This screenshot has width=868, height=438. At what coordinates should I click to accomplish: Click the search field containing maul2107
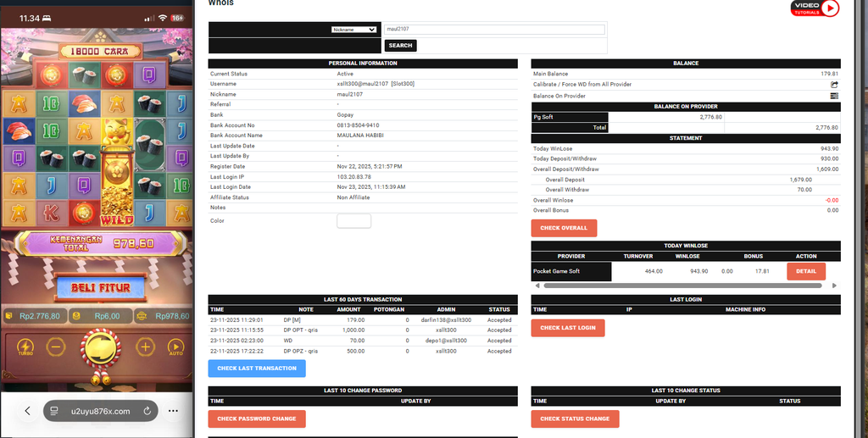[x=495, y=30]
